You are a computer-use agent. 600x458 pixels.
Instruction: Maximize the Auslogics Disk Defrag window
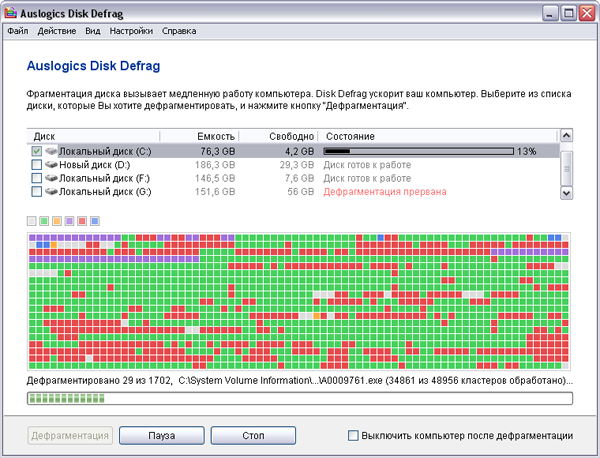(x=569, y=13)
